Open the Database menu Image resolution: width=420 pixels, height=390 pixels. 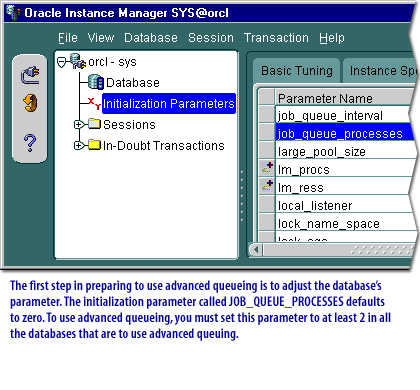click(151, 38)
